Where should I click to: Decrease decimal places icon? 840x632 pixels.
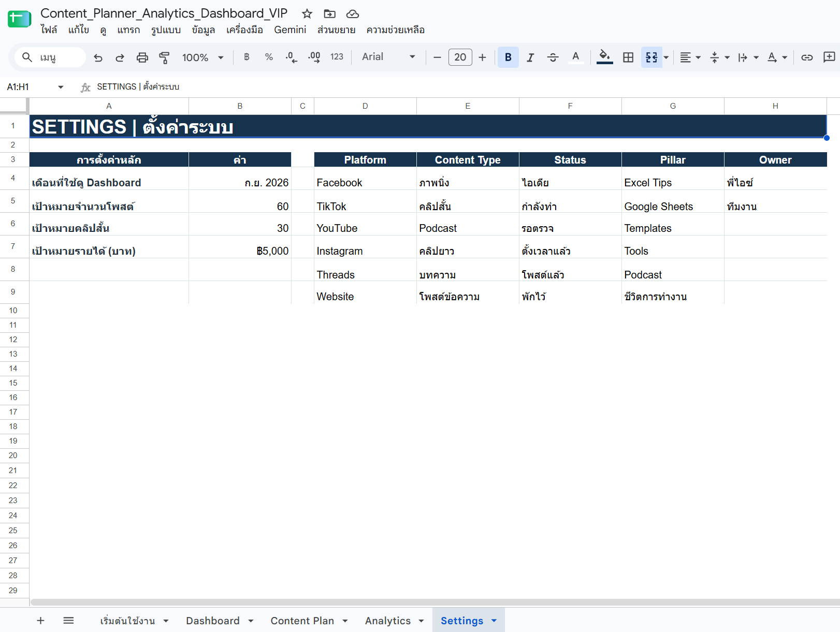coord(292,57)
